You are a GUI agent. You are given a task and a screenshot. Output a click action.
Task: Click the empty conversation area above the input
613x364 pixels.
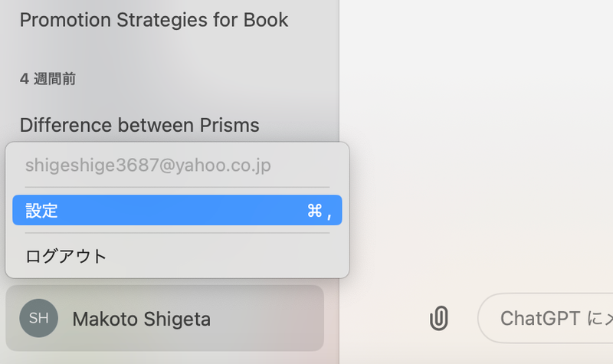click(475, 153)
